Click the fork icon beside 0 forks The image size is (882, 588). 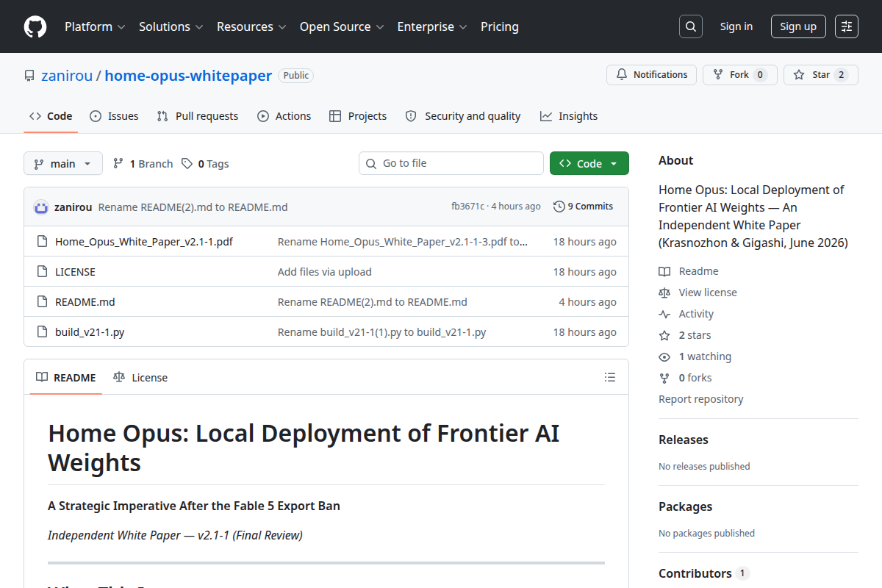(664, 378)
